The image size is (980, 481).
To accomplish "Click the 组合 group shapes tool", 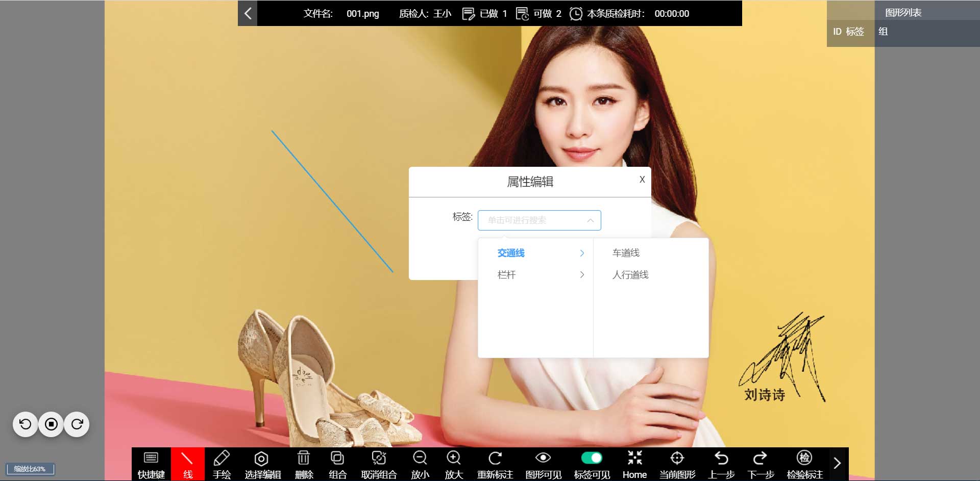I will (337, 465).
